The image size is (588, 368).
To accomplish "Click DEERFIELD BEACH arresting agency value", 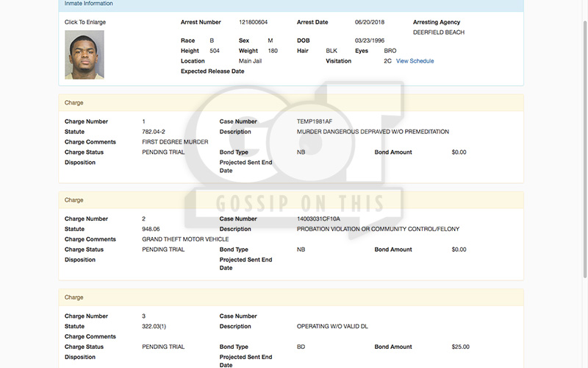I will pyautogui.click(x=438, y=32).
